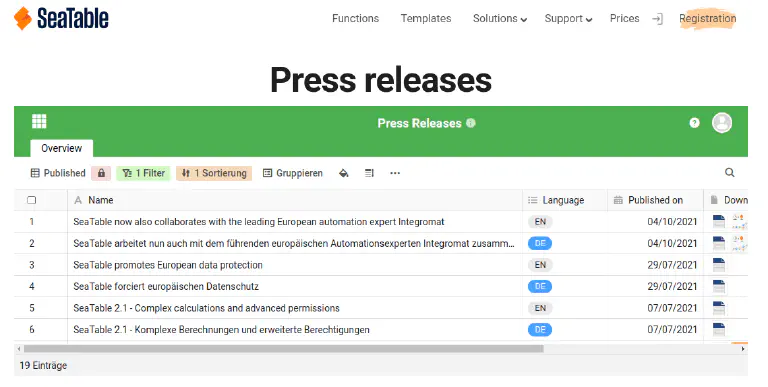Click the 07/07/2021 date in row 6

click(x=672, y=330)
